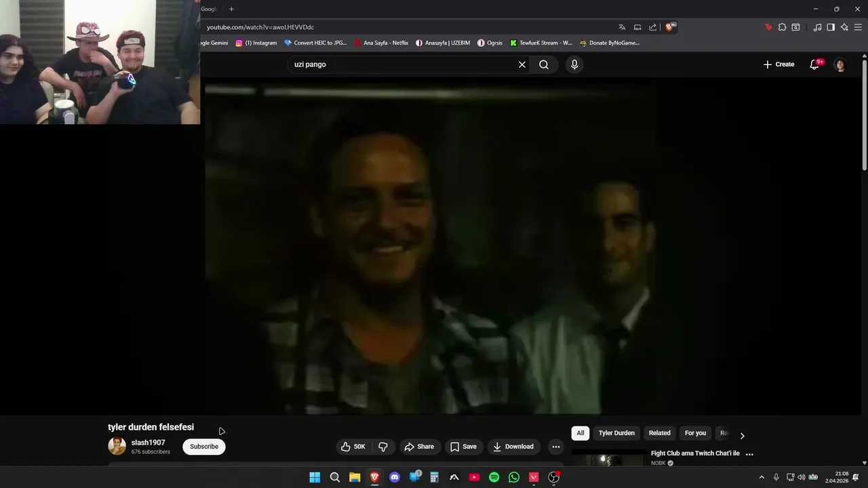
Task: Open the taskbar clock and date
Action: (837, 477)
